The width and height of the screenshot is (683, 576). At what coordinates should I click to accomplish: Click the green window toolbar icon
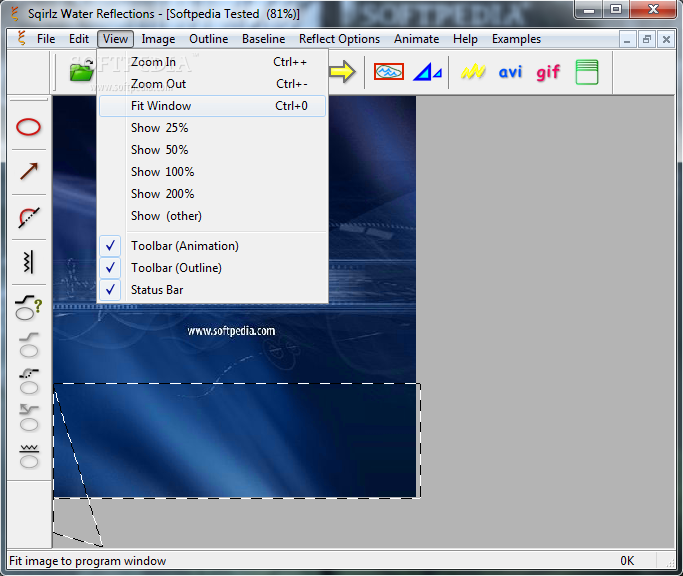(x=587, y=72)
